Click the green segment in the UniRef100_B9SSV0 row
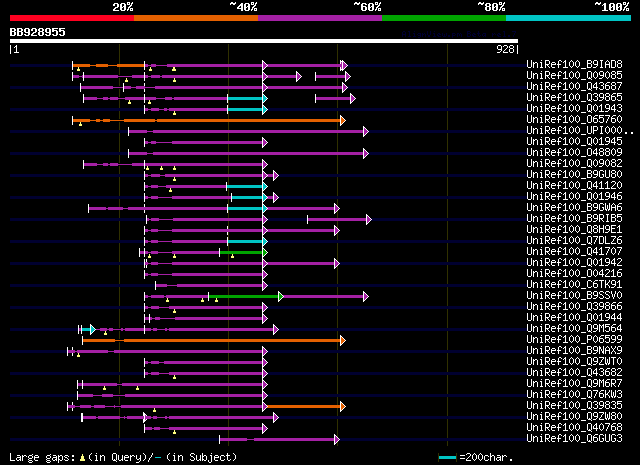 244,296
